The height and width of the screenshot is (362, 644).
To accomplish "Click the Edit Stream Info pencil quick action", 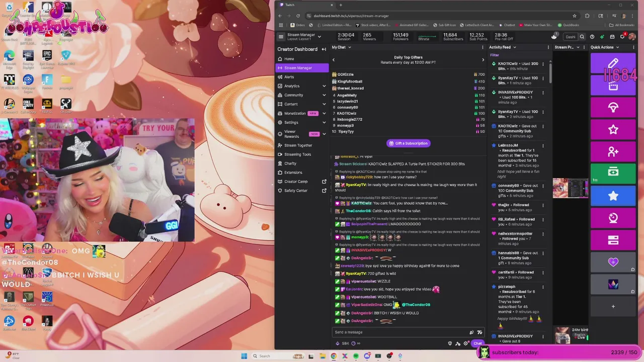I will coord(613,63).
